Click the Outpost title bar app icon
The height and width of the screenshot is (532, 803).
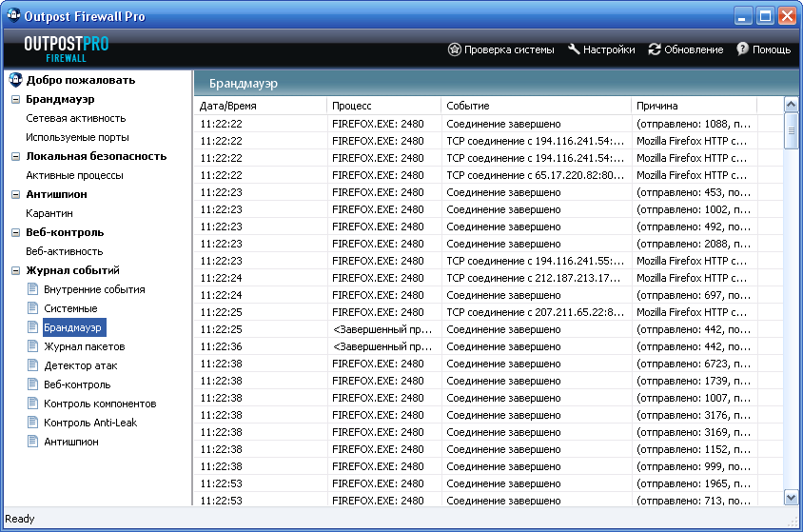pos(13,15)
